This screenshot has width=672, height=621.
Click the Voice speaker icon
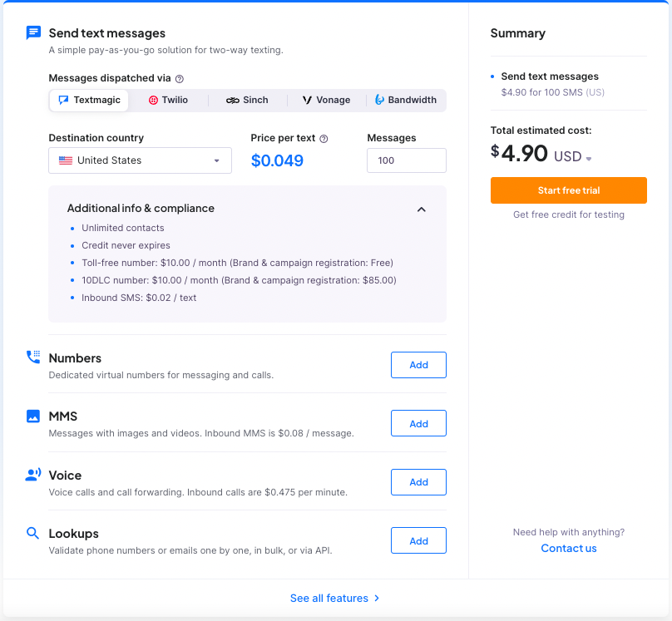coord(33,475)
